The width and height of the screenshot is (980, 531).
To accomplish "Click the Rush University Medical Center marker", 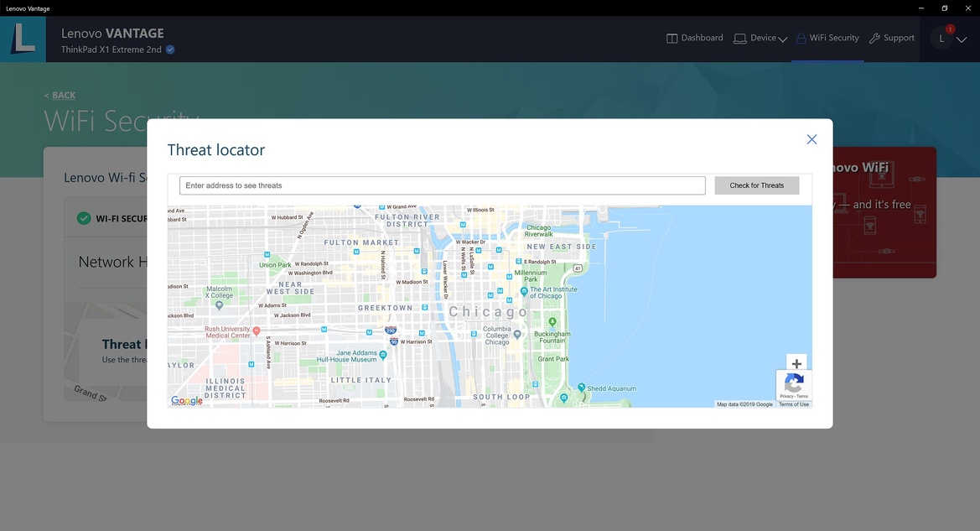I will 257,331.
